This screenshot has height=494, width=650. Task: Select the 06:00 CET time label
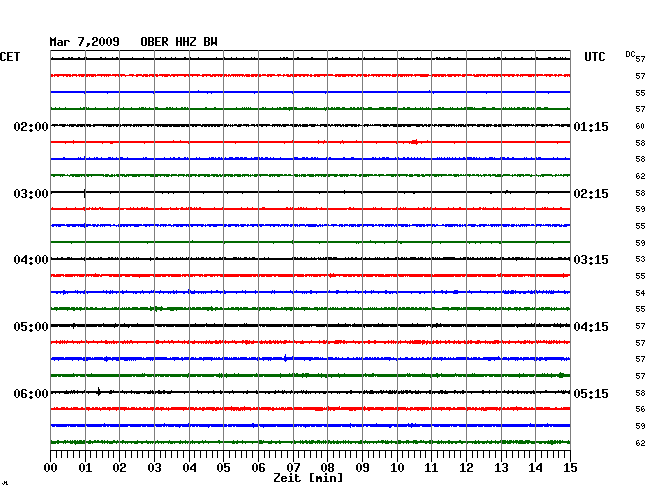[x=31, y=393]
